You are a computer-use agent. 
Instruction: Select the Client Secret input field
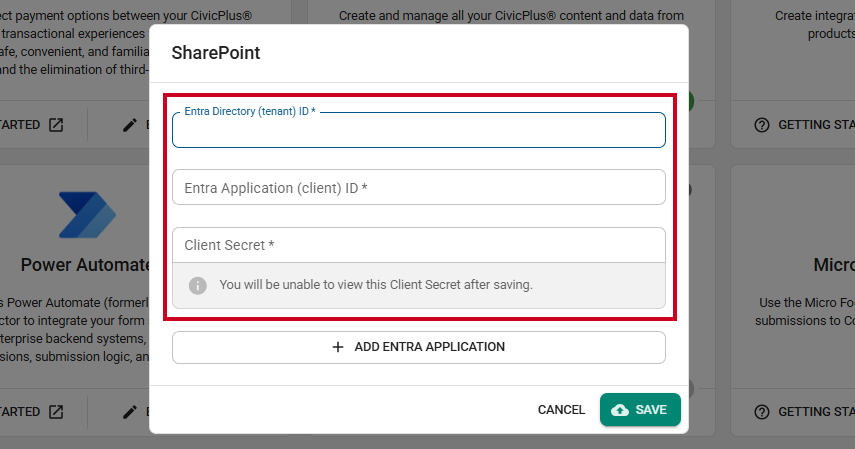click(419, 245)
